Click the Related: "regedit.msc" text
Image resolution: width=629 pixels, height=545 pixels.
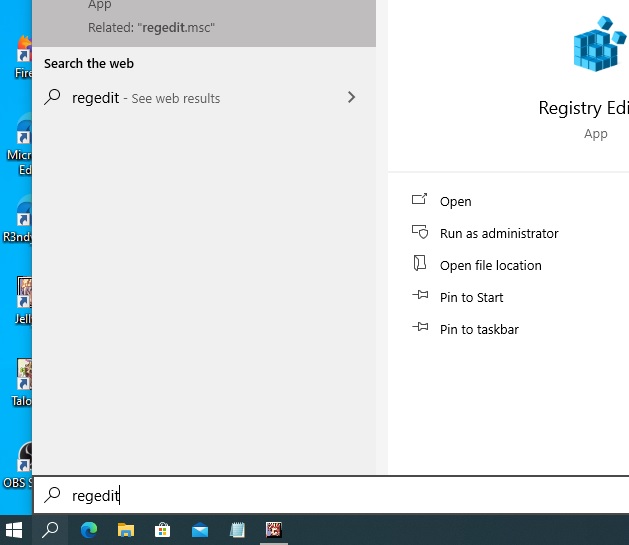(x=151, y=28)
